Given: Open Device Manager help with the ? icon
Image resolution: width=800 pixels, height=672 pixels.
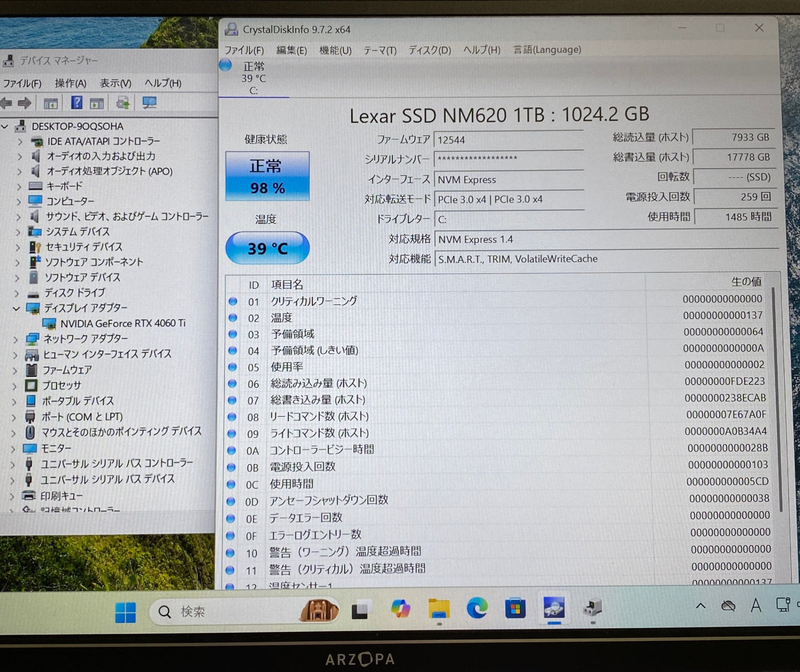Looking at the screenshot, I should [x=78, y=102].
